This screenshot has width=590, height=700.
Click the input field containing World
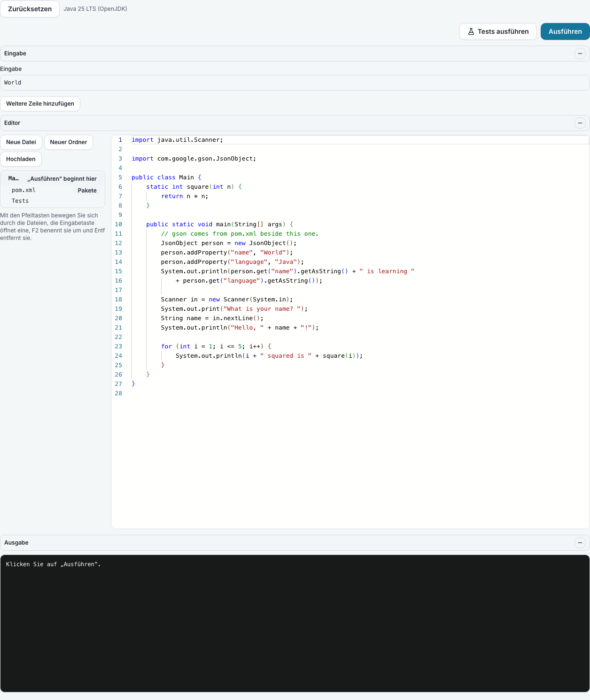[x=295, y=83]
